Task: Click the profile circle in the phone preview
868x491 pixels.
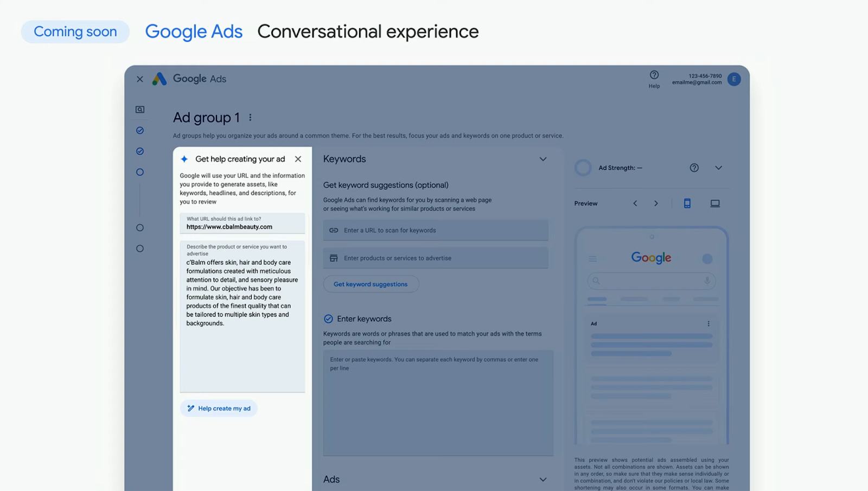Action: pyautogui.click(x=707, y=259)
